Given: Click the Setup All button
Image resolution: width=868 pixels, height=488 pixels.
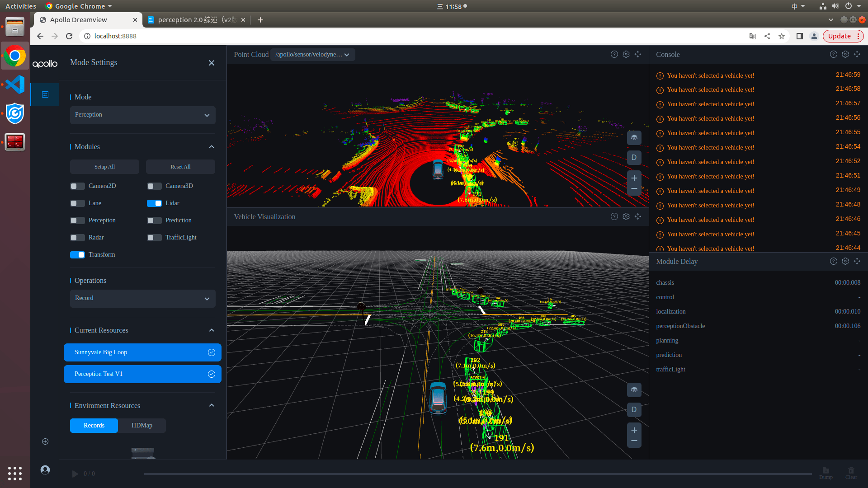Looking at the screenshot, I should point(104,167).
